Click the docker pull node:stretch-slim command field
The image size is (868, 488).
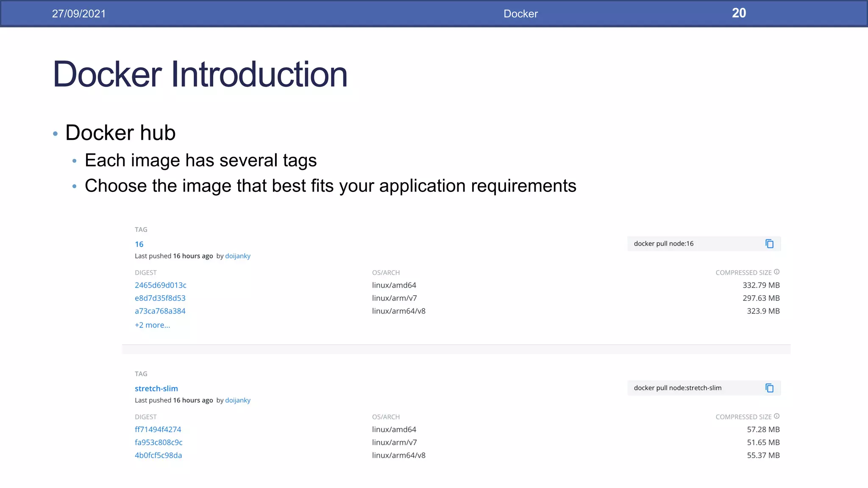678,388
